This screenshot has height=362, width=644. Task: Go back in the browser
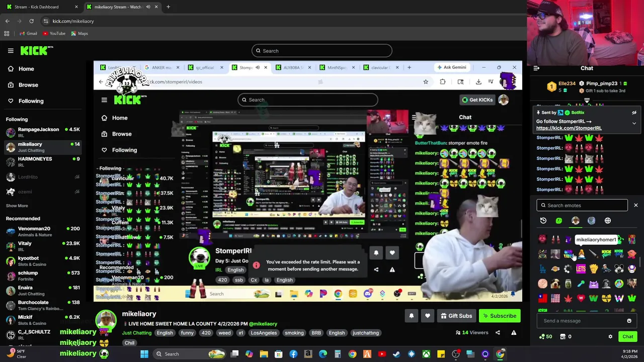(x=8, y=21)
